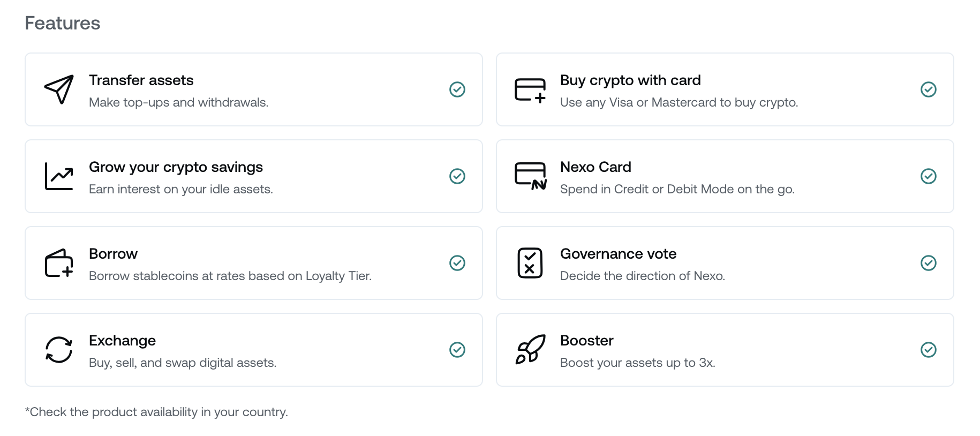
Task: Disable the checkmark beside Exchange
Action: click(x=457, y=350)
